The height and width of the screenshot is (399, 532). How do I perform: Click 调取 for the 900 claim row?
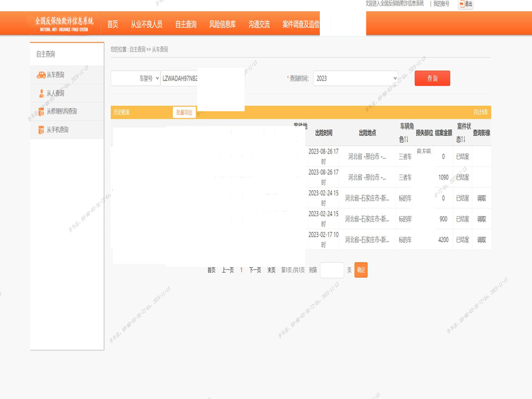tap(481, 219)
